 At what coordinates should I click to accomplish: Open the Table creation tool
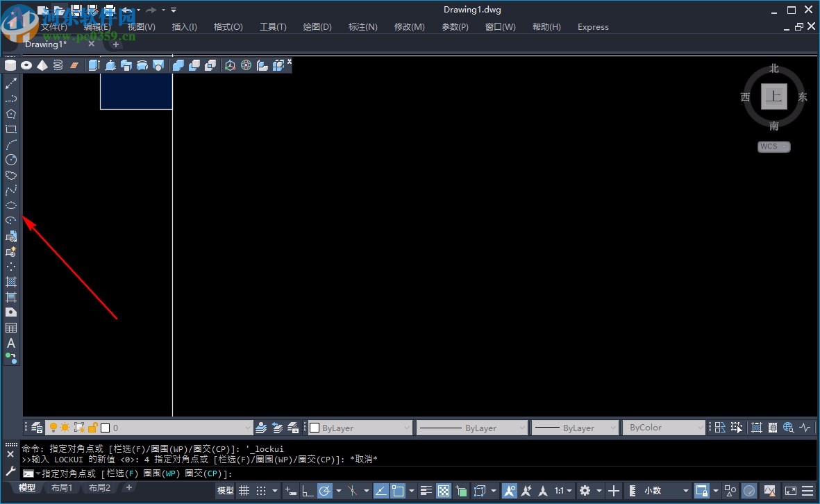click(x=11, y=328)
